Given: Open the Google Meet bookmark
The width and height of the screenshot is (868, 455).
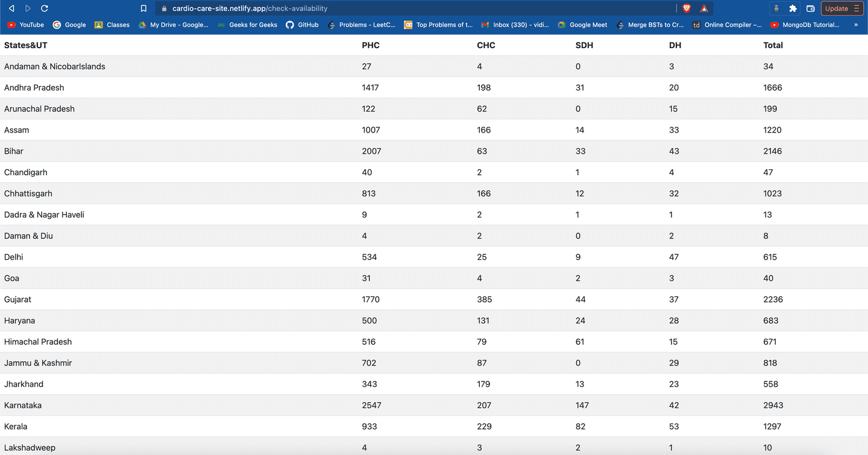Looking at the screenshot, I should click(x=582, y=25).
